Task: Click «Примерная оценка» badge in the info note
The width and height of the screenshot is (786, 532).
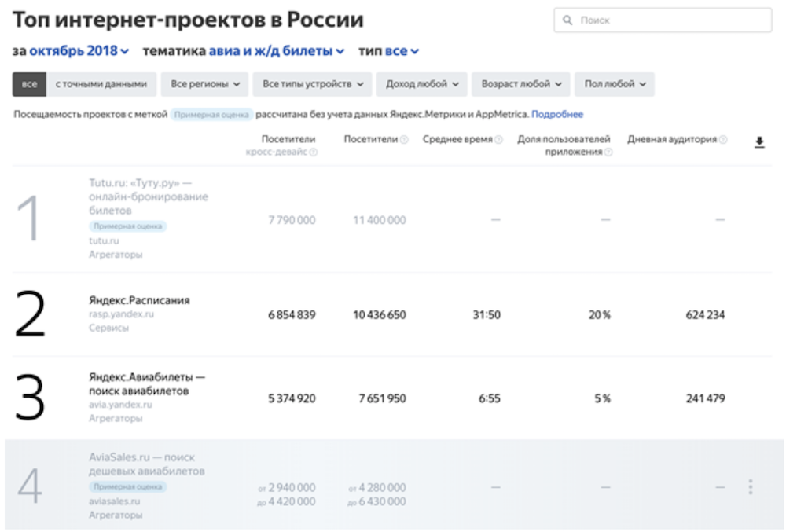Action: 211,115
